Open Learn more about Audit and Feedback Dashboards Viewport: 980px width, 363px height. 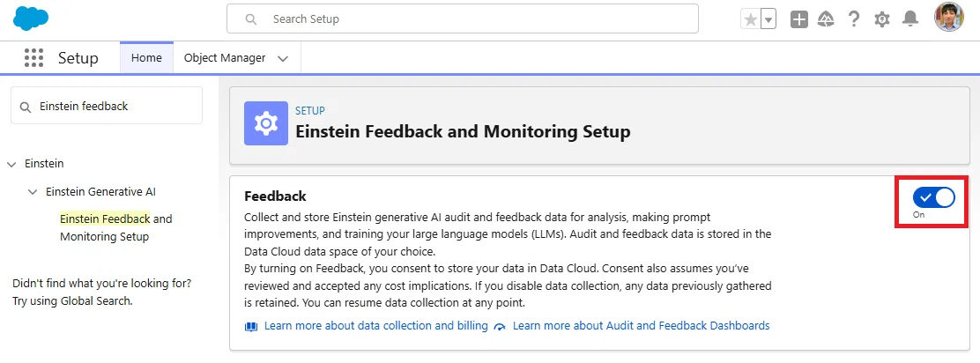[x=642, y=325]
